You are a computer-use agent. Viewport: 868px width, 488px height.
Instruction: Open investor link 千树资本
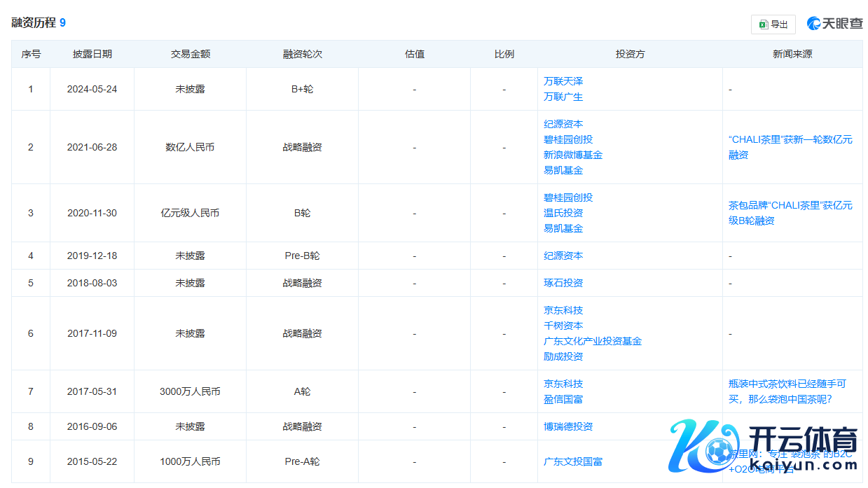563,326
